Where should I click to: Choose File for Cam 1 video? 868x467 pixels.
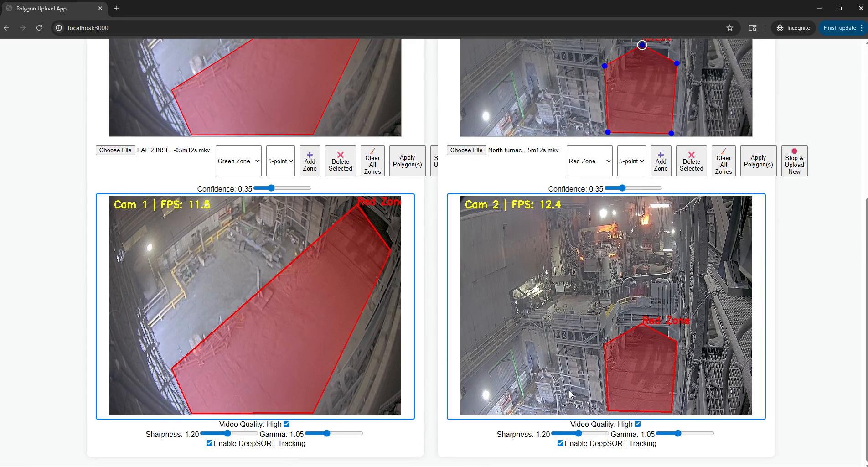(115, 150)
